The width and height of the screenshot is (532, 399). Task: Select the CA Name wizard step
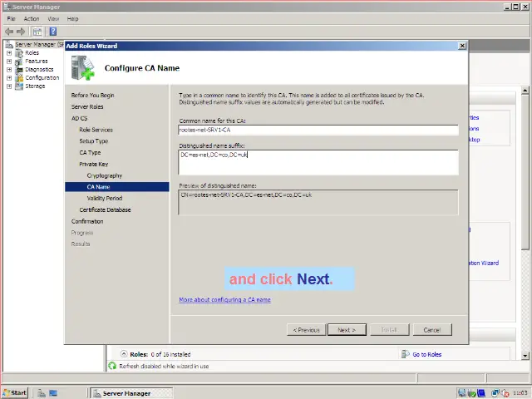117,187
